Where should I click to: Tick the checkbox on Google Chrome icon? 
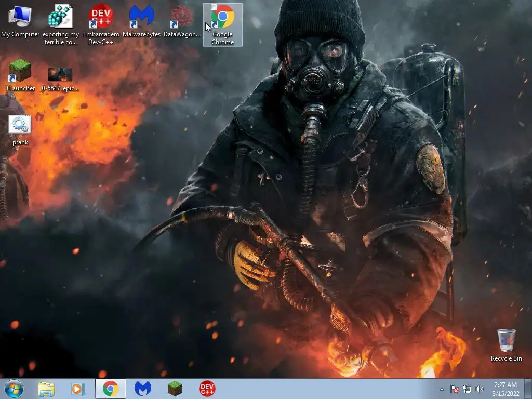pyautogui.click(x=214, y=7)
